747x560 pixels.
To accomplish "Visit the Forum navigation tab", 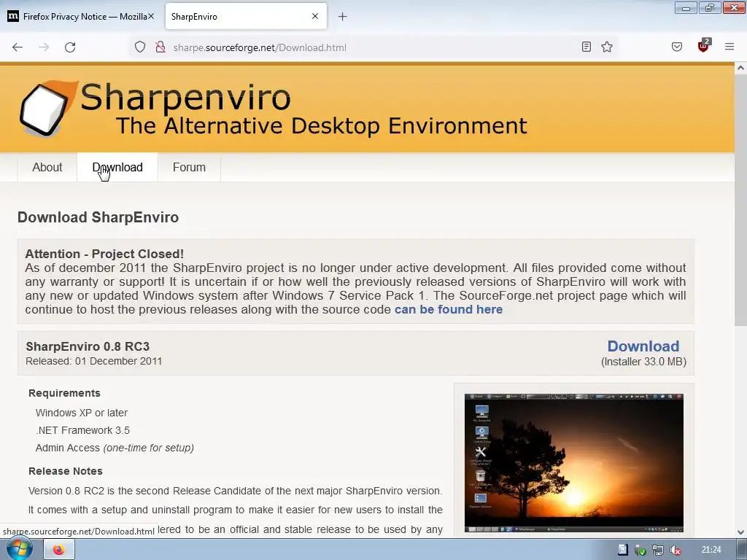I will (x=189, y=167).
